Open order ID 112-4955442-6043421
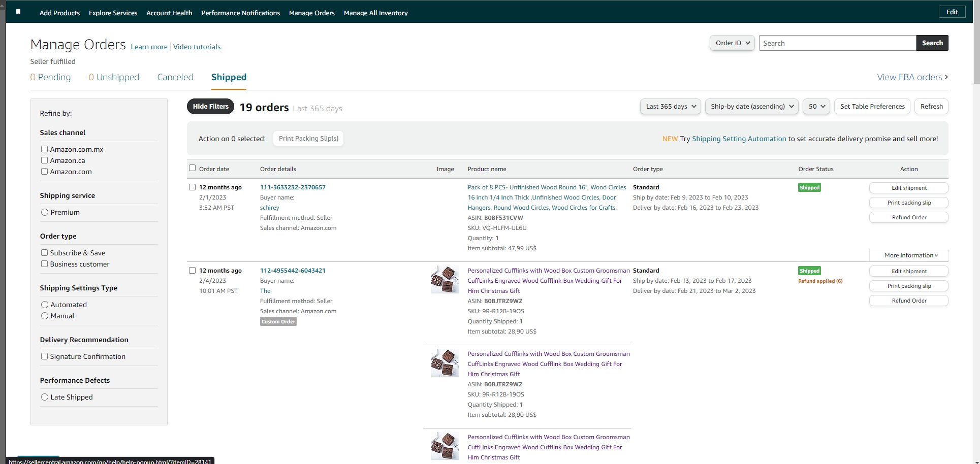 tap(293, 271)
